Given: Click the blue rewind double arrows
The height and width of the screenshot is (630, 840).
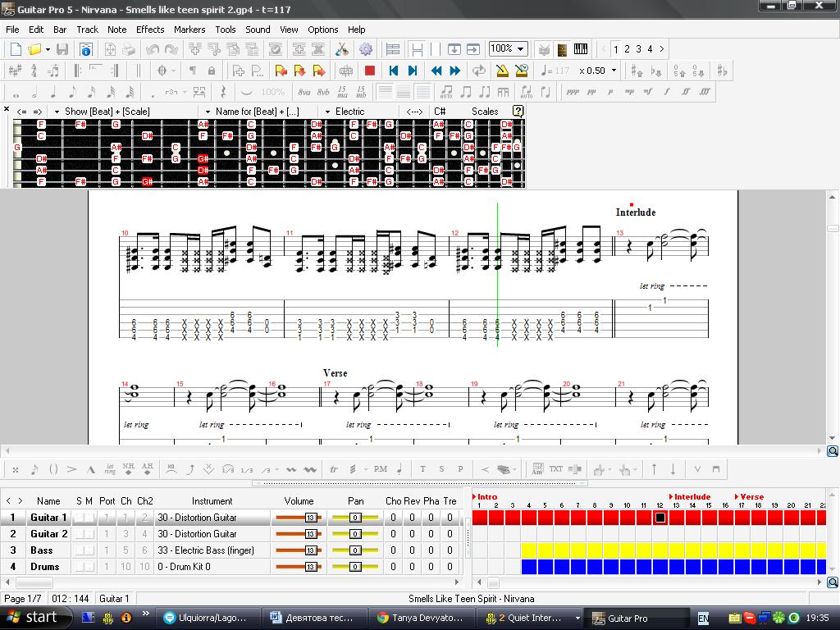Looking at the screenshot, I should tap(436, 71).
